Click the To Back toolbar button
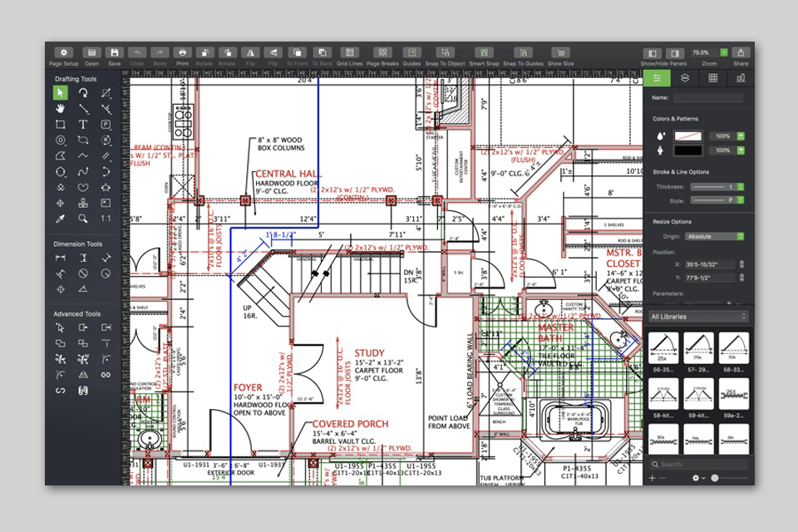798x532 pixels. tap(323, 52)
